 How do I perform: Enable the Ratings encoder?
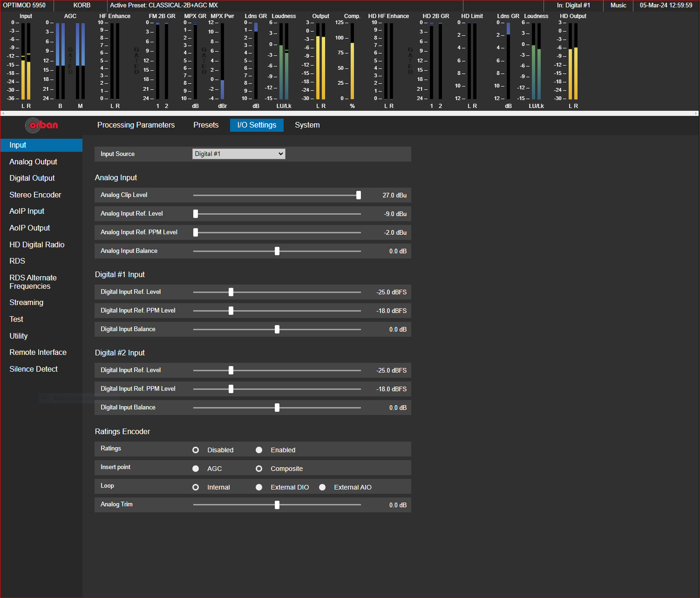pos(259,450)
